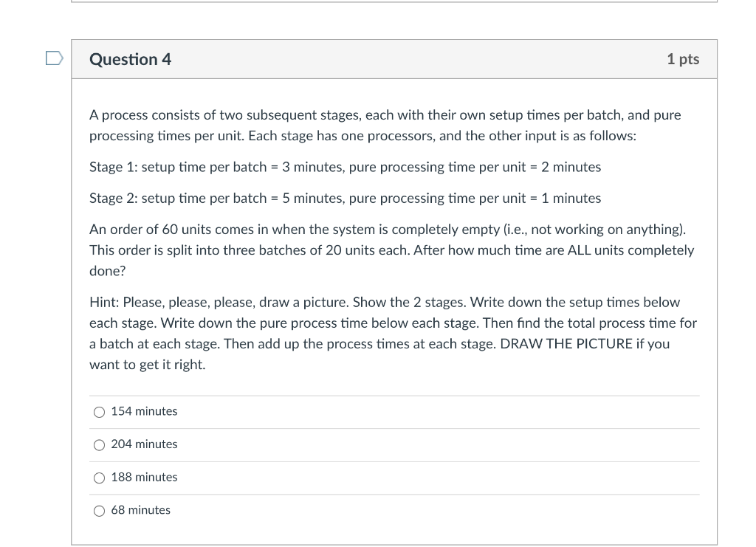
Task: Select the 204 minutes answer
Action: click(x=100, y=444)
